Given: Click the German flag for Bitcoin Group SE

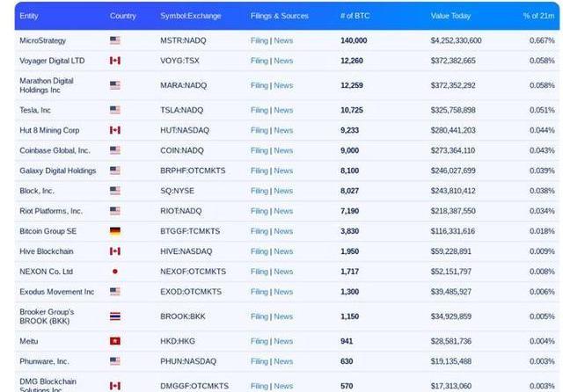Looking at the screenshot, I should [x=115, y=231].
